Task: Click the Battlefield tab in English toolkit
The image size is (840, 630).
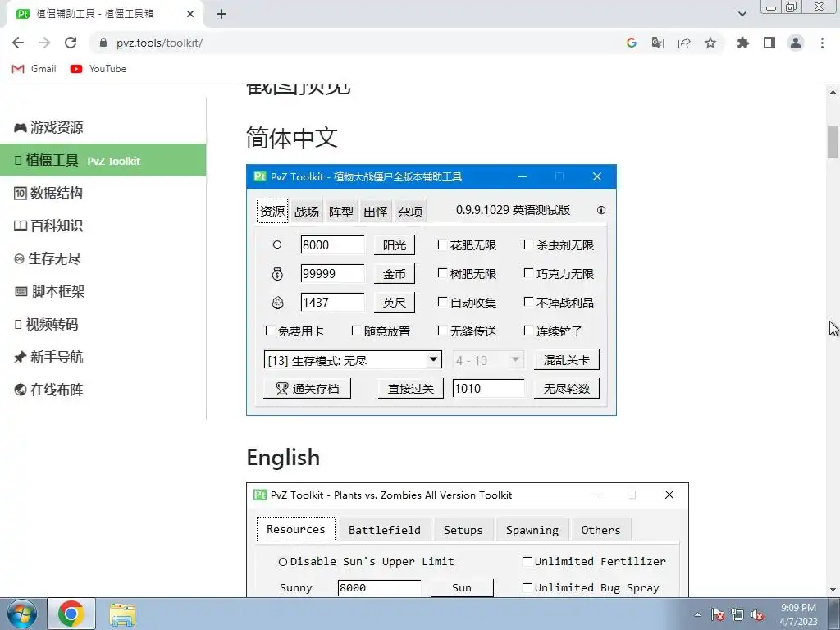Action: (x=385, y=531)
